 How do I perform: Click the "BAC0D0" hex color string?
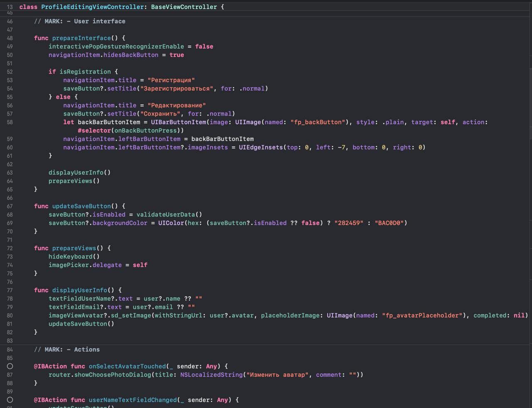pos(389,223)
